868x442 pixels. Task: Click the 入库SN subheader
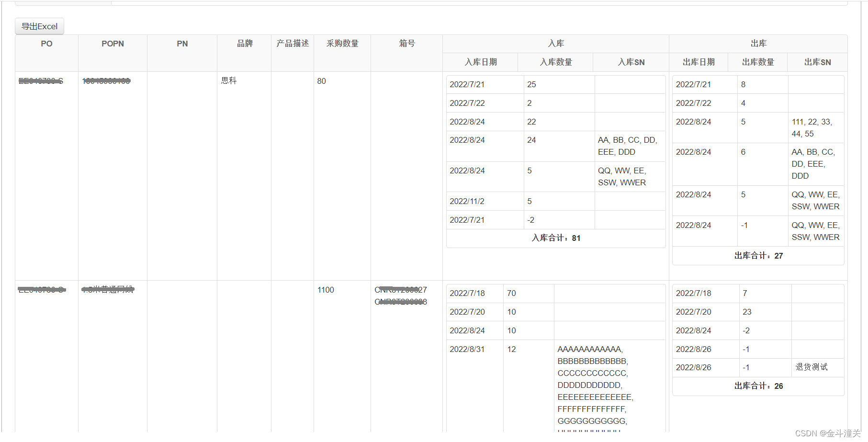631,62
